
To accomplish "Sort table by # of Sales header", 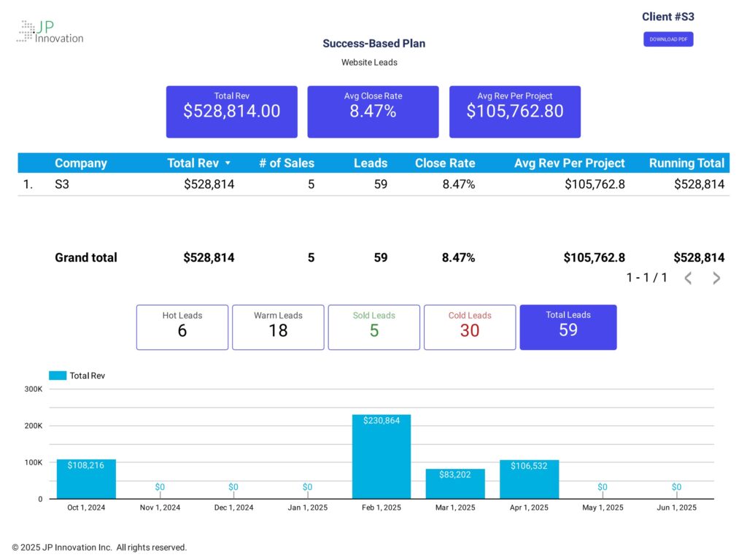I will tap(286, 163).
